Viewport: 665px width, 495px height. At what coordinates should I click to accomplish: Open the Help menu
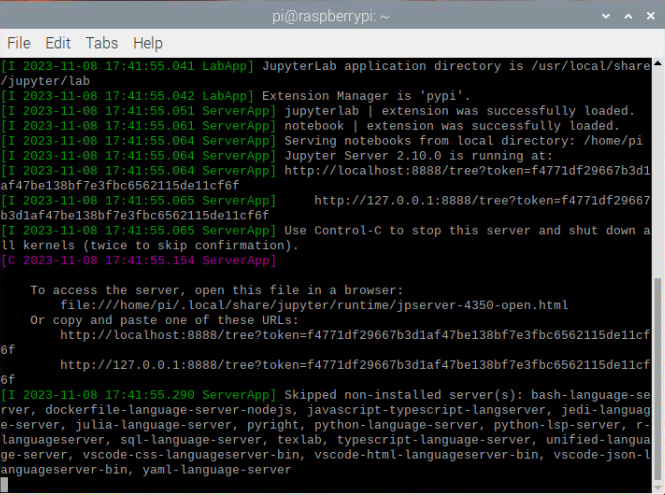pyautogui.click(x=148, y=43)
